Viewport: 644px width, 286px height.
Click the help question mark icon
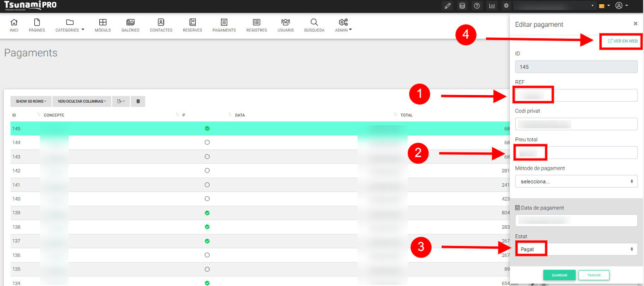477,6
